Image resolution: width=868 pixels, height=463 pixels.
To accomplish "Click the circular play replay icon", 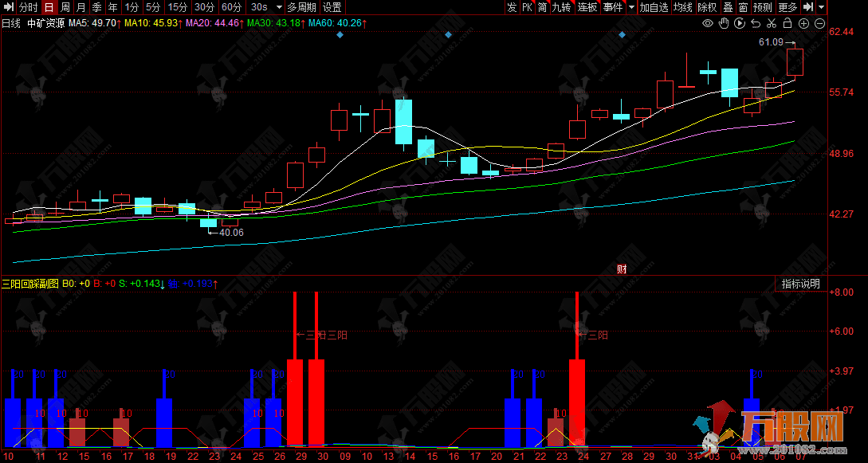I will pos(739,23).
